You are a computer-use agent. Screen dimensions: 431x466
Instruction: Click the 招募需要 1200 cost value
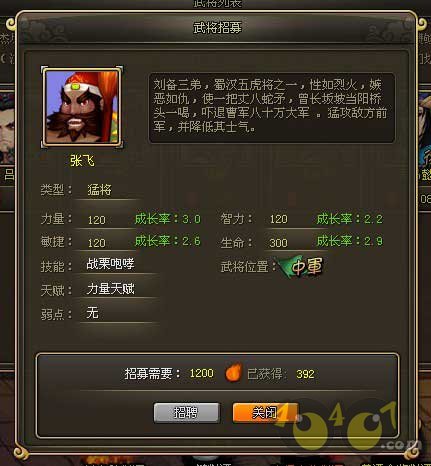(x=202, y=373)
